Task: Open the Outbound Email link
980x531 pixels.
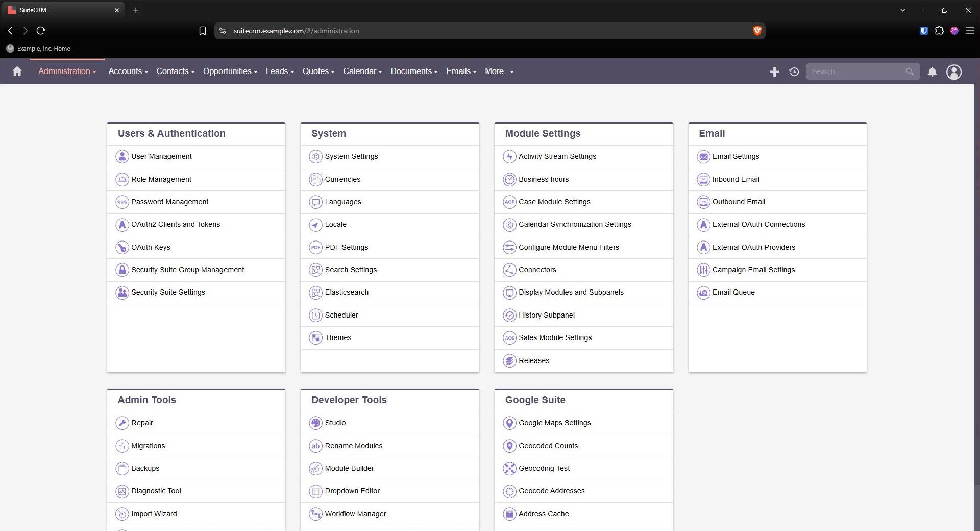Action: click(x=739, y=202)
